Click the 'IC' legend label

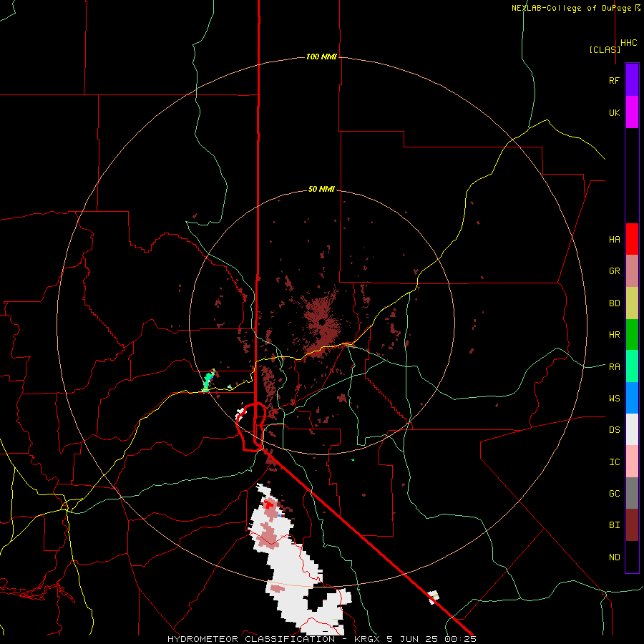pos(614,462)
